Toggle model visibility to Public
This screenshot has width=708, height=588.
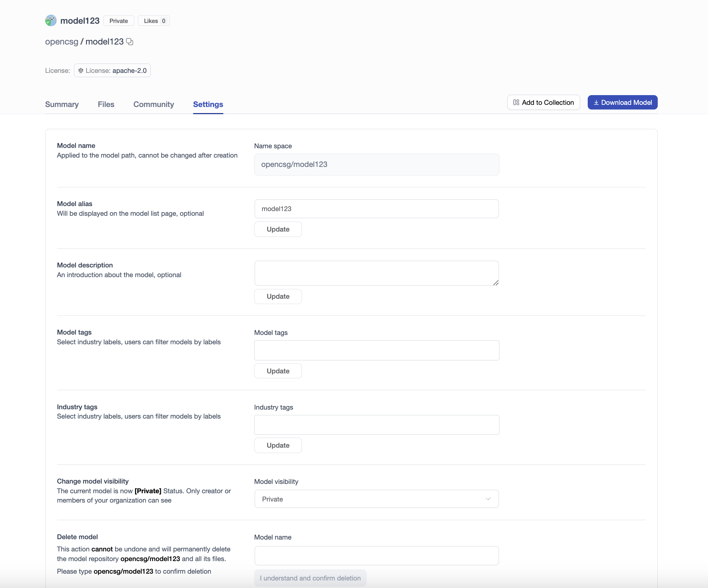[x=376, y=499]
